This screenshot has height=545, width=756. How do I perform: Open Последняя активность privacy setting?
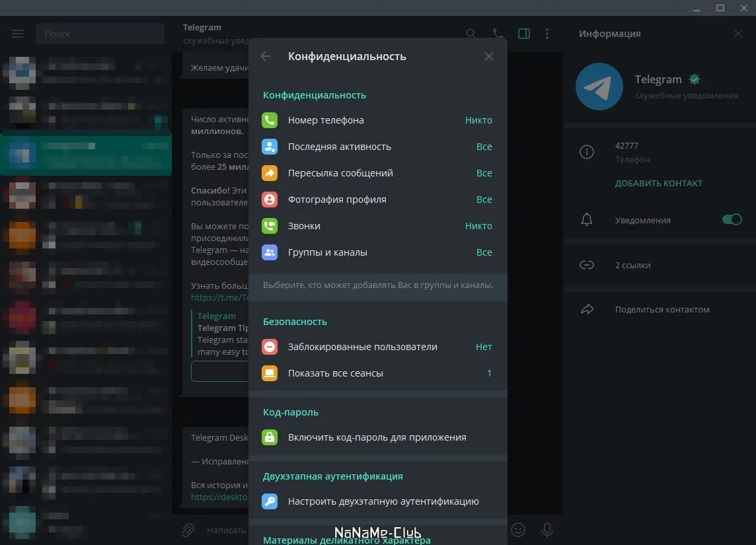click(378, 147)
